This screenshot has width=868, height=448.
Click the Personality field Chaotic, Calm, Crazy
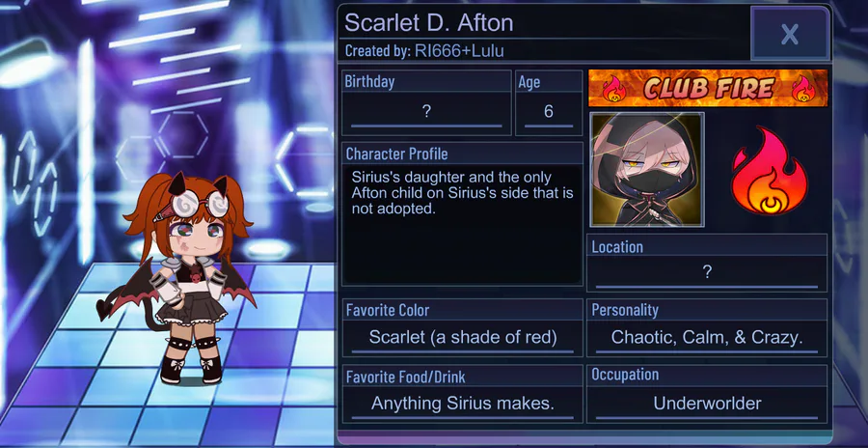tap(707, 337)
